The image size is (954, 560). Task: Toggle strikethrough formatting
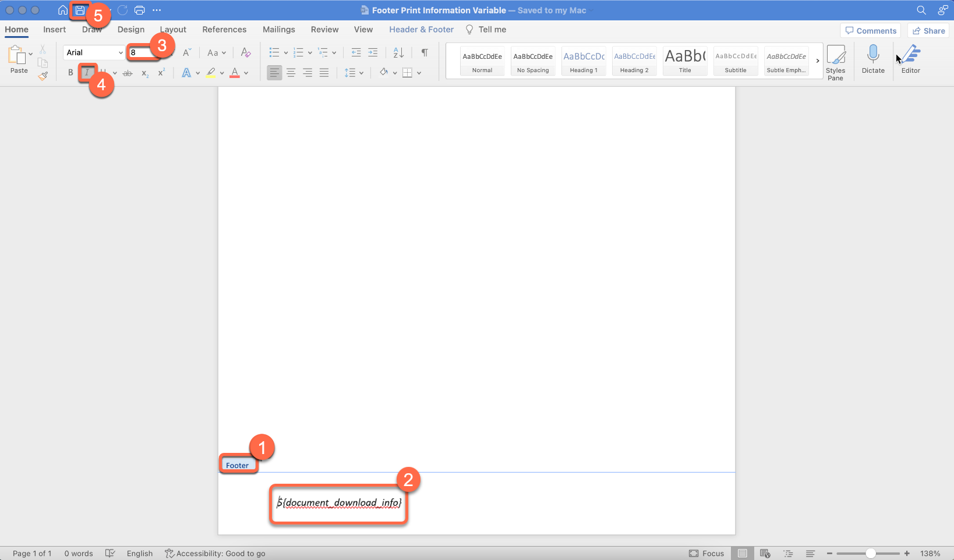[x=128, y=73]
